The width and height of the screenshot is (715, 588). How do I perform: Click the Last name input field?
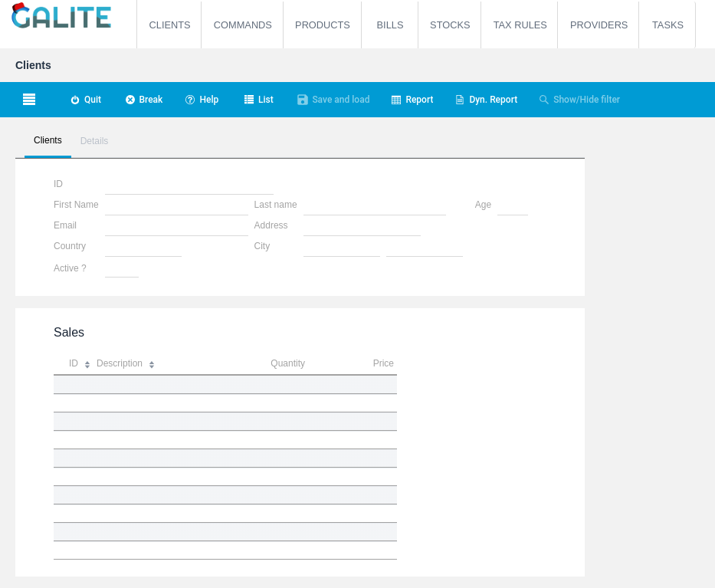coord(375,205)
